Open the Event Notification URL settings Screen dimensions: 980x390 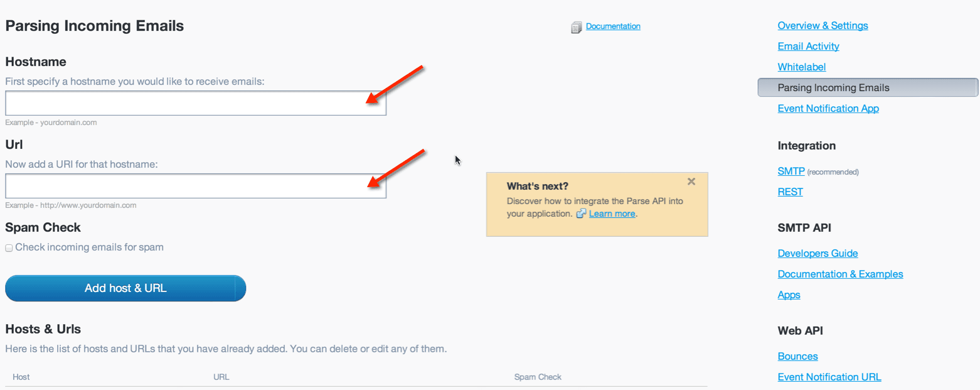[x=829, y=377]
